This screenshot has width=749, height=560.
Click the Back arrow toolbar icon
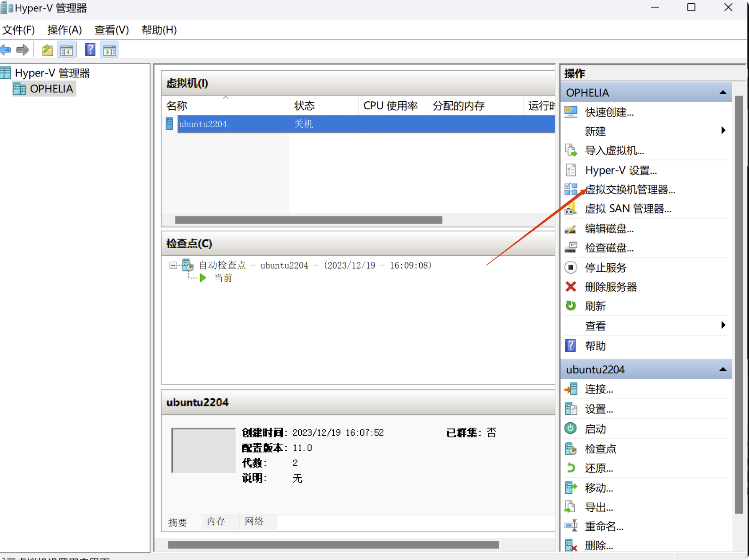(6, 50)
